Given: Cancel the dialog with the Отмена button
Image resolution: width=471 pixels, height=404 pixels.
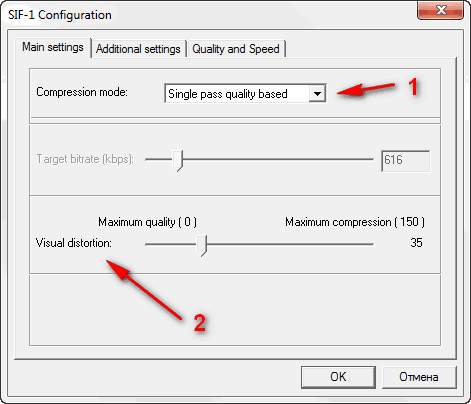Looking at the screenshot, I should click(419, 377).
